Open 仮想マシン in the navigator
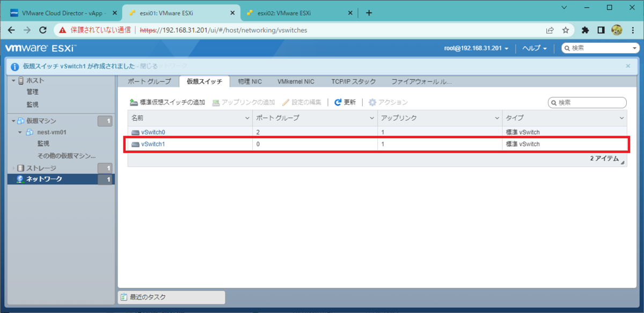This screenshot has height=313, width=644. click(x=41, y=121)
